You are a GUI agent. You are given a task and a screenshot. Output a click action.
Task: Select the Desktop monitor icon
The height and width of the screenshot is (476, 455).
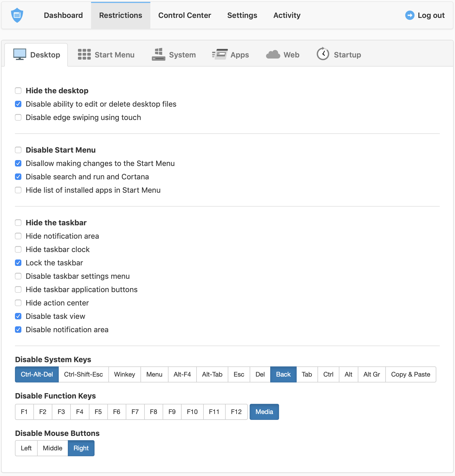pyautogui.click(x=20, y=55)
